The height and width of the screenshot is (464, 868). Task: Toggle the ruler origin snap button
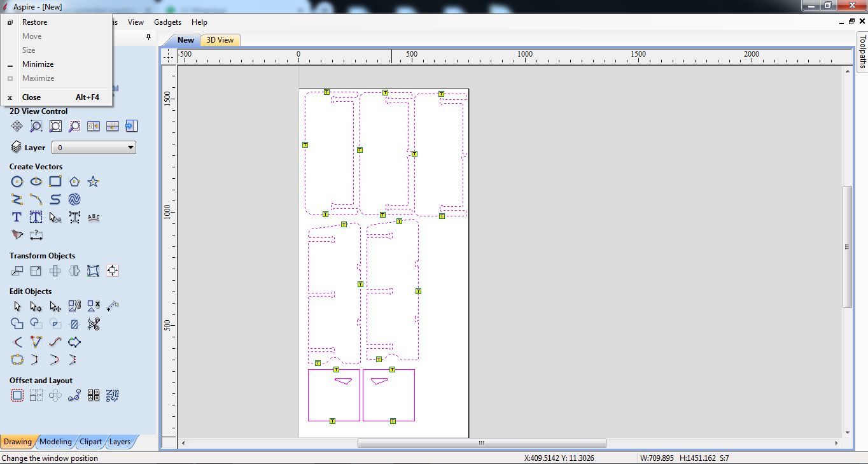168,57
